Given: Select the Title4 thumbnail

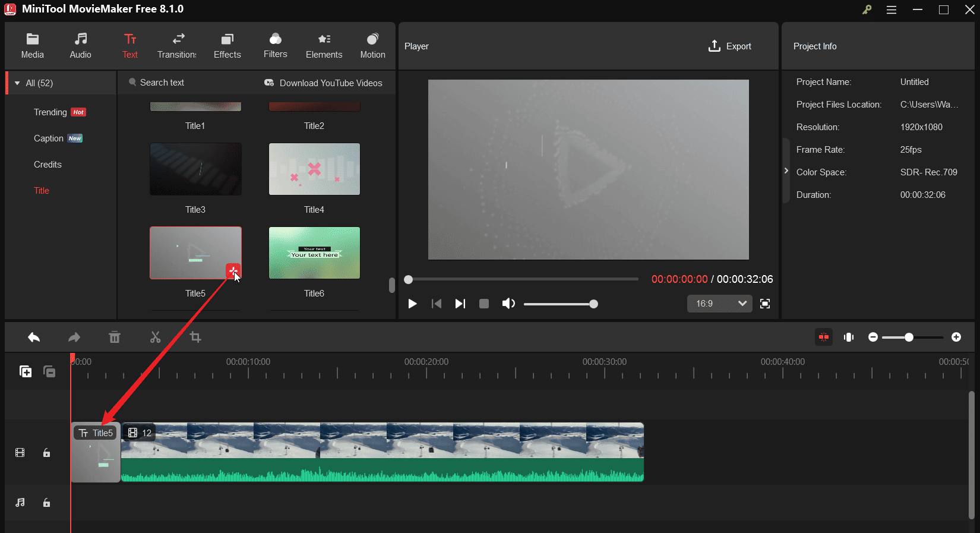Looking at the screenshot, I should point(314,169).
